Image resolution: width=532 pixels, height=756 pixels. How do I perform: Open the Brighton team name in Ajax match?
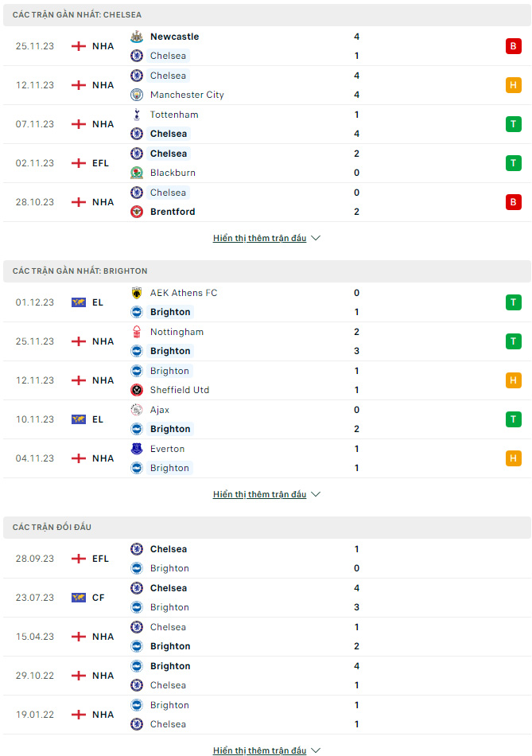170,429
